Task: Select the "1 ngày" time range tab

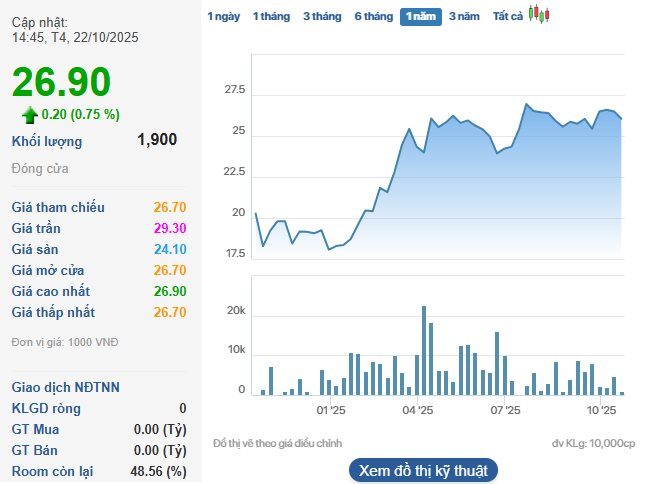Action: [x=223, y=16]
